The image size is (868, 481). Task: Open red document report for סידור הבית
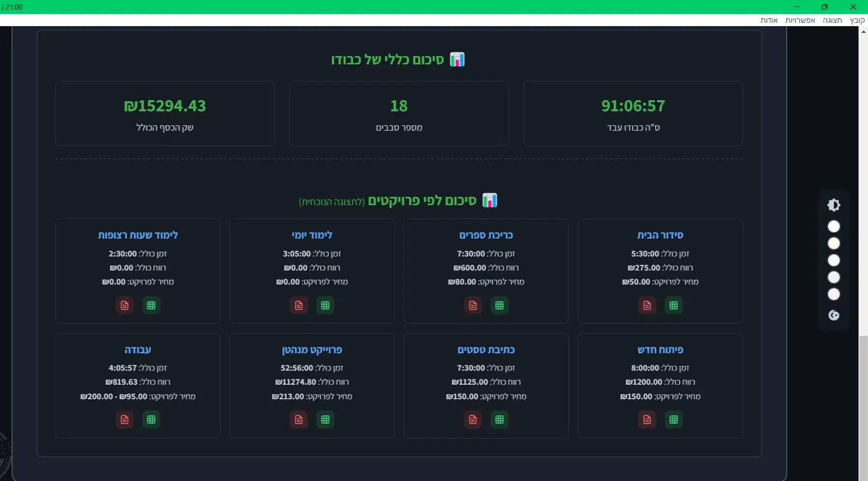click(647, 305)
